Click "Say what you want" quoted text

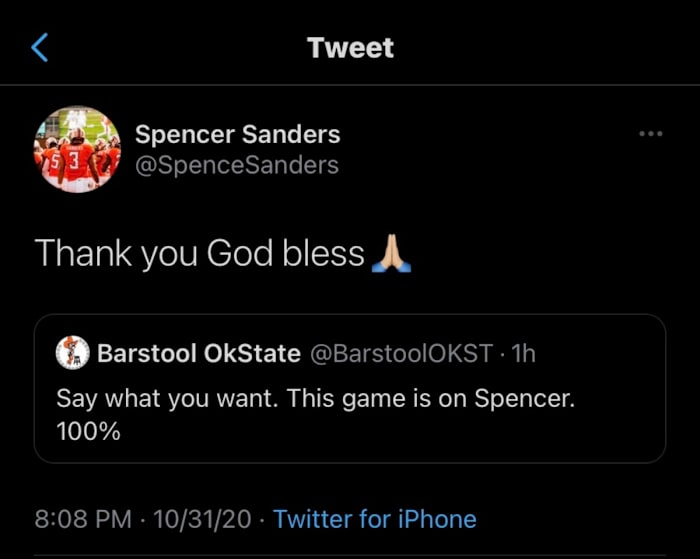click(x=166, y=398)
